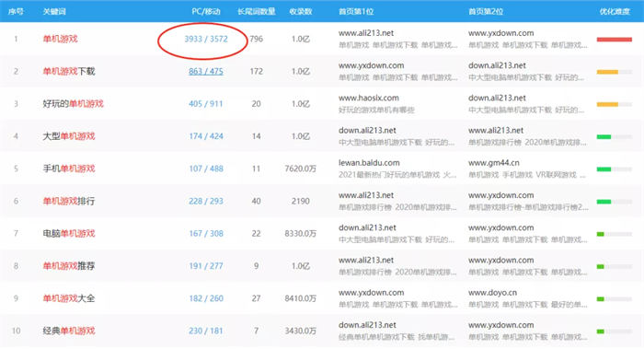Open down.ali213.net in the 经典单机游戏 row

(367, 325)
